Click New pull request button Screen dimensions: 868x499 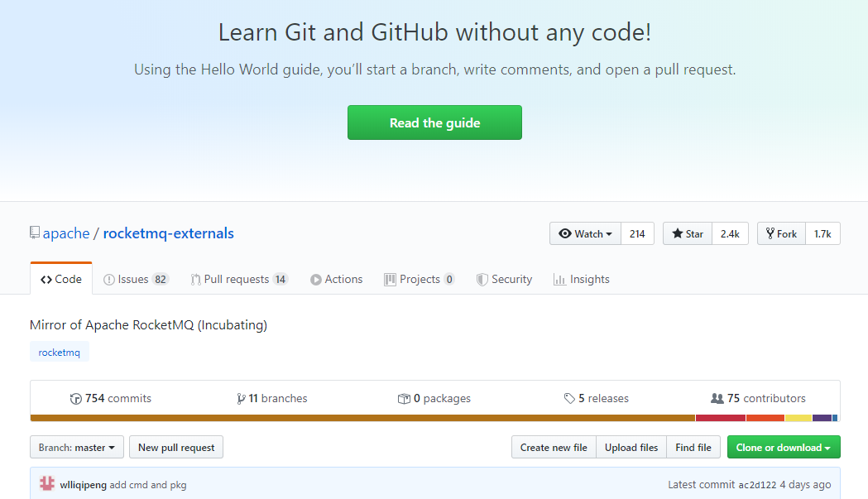click(176, 447)
